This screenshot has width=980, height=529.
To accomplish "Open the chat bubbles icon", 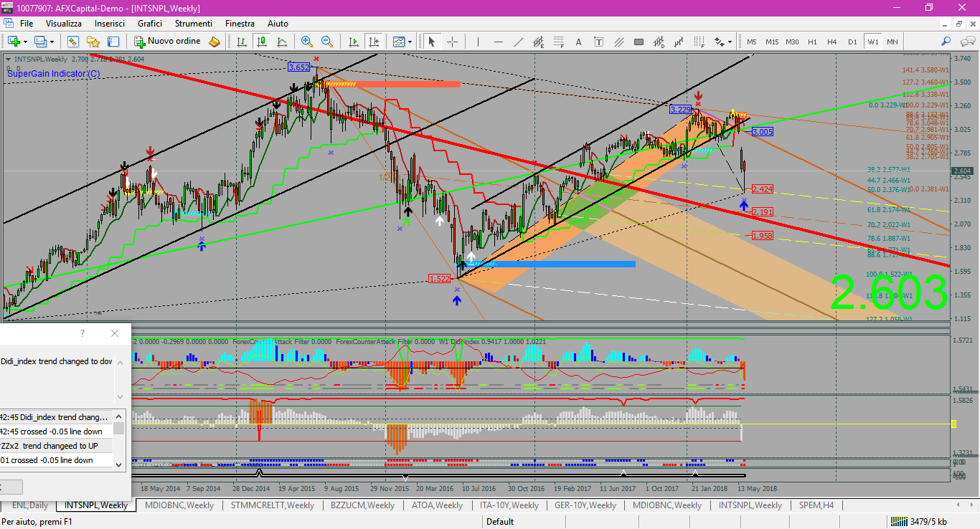I will coord(966,42).
